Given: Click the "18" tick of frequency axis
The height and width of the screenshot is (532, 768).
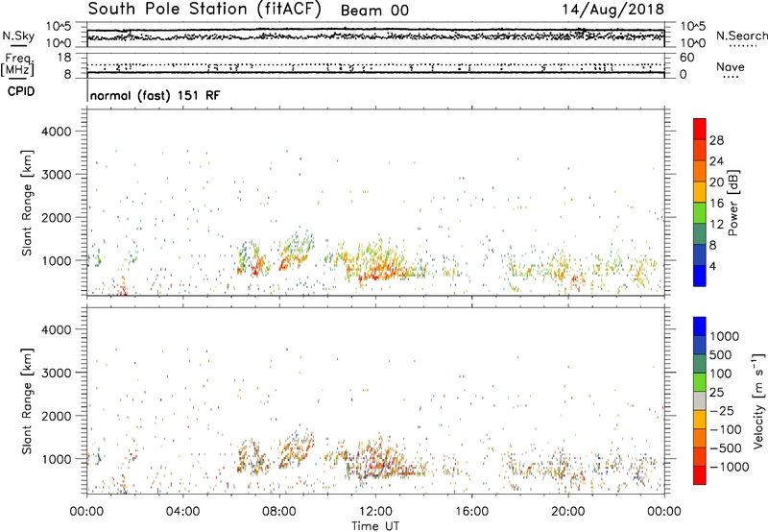Looking at the screenshot, I should pyautogui.click(x=64, y=58).
